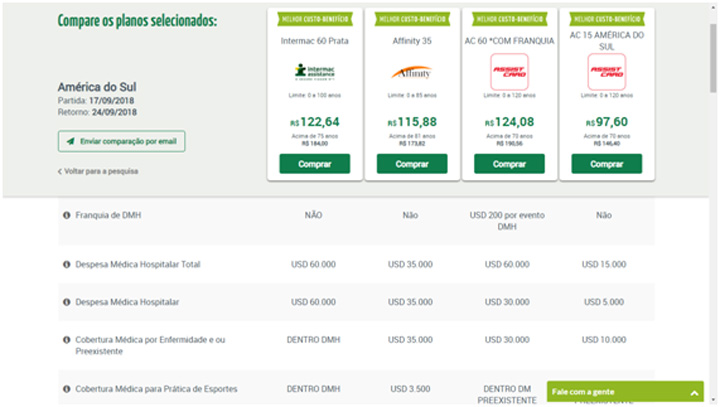Click América do Sul destination heading
This screenshot has width=720, height=407.
pos(97,87)
